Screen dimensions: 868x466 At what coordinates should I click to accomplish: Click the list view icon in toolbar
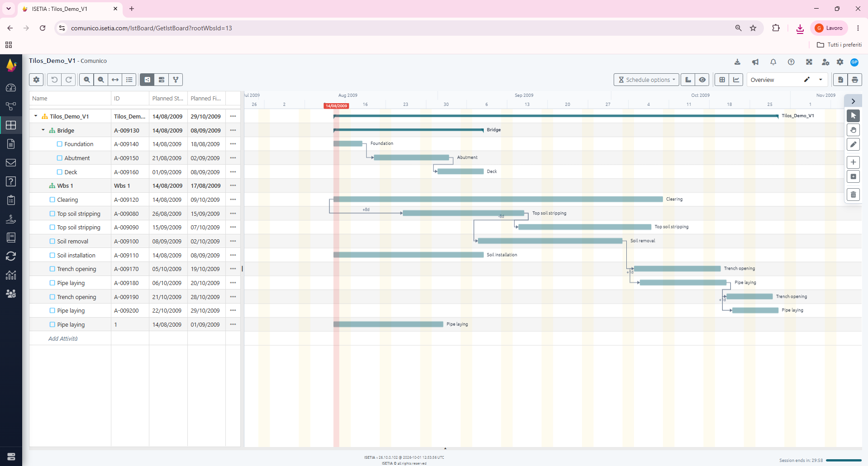pos(129,80)
